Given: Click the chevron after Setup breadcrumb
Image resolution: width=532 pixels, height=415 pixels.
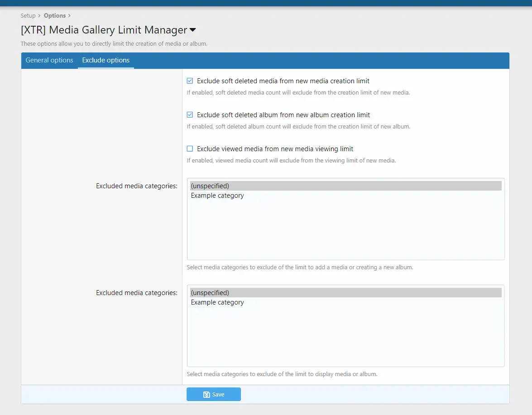Looking at the screenshot, I should (x=39, y=15).
